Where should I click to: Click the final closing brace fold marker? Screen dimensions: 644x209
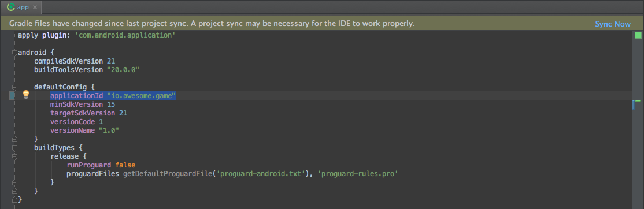[15, 200]
